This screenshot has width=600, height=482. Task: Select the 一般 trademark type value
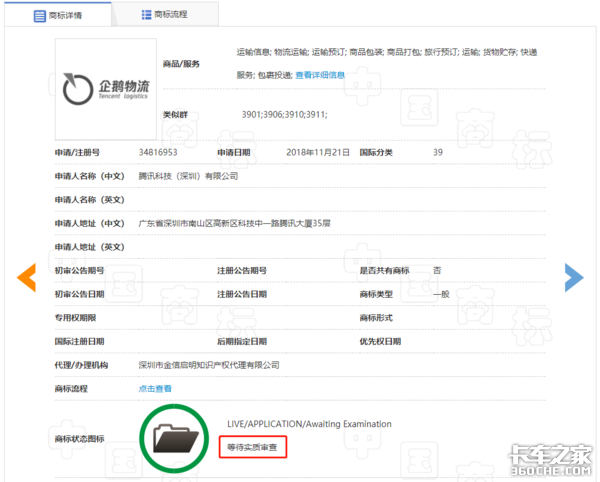441,294
